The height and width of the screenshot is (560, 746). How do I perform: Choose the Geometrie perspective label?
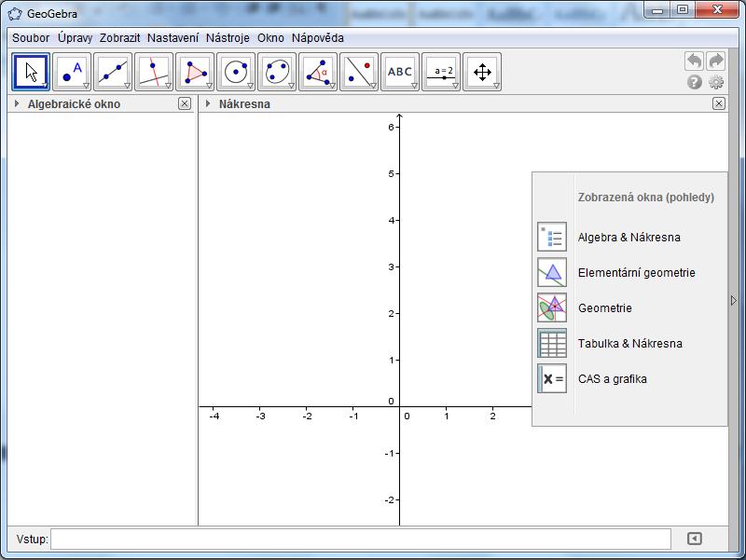[x=604, y=308]
